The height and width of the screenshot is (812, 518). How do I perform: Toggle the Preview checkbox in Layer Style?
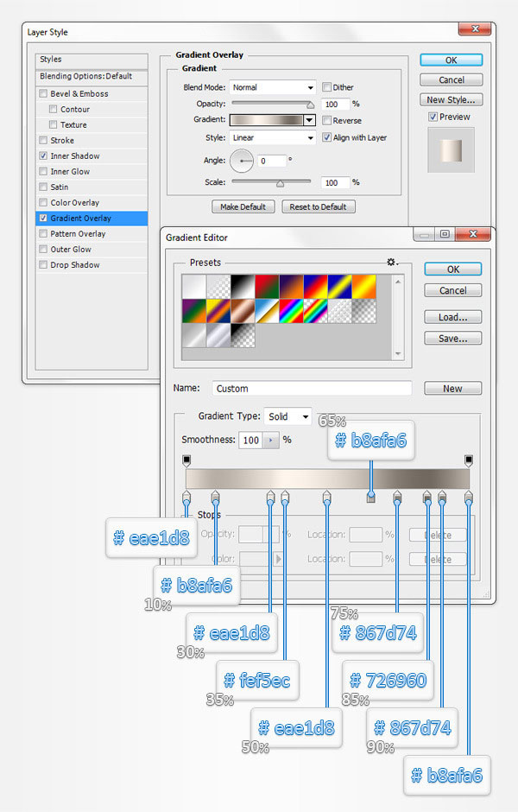point(433,117)
